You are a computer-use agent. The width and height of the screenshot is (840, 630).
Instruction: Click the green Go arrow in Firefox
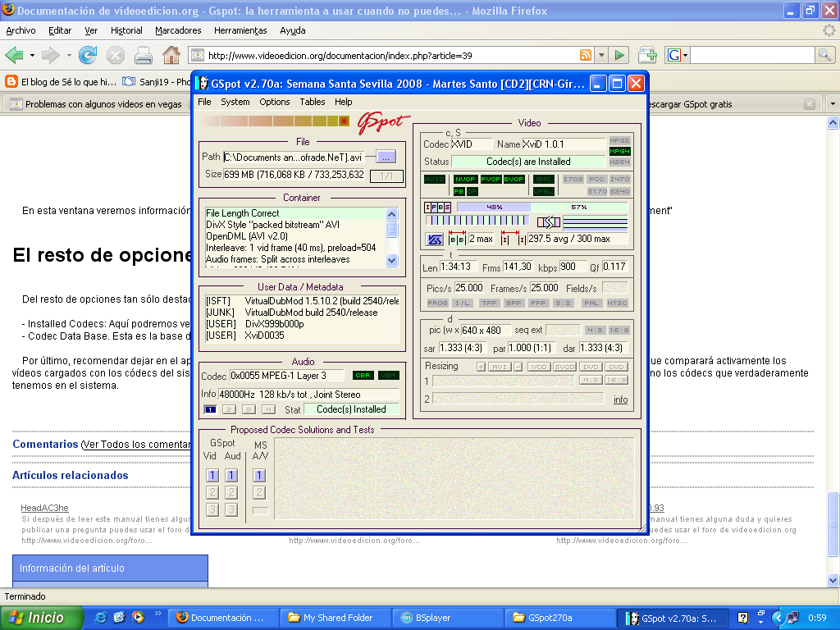[619, 55]
